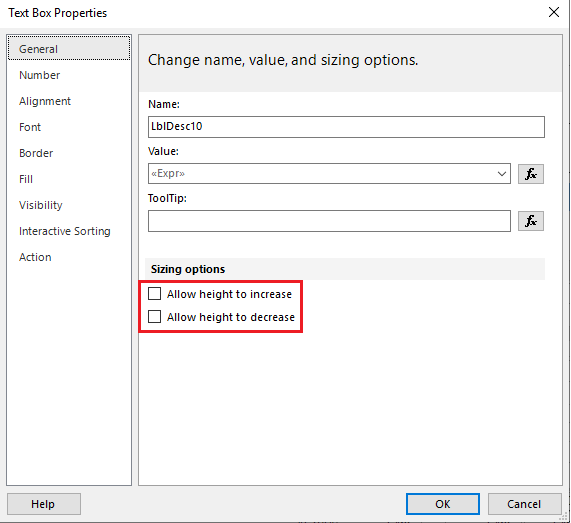
Task: Enable Allow height to decrease checkbox
Action: point(154,316)
